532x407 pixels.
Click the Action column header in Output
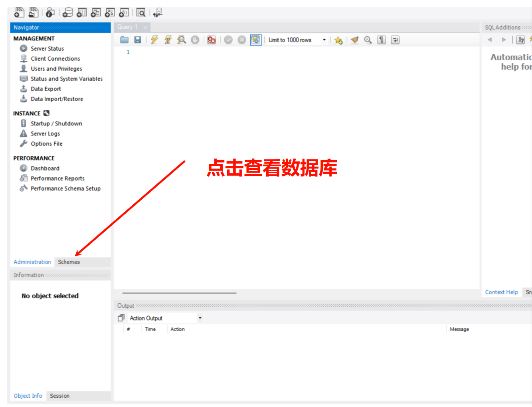click(x=178, y=329)
